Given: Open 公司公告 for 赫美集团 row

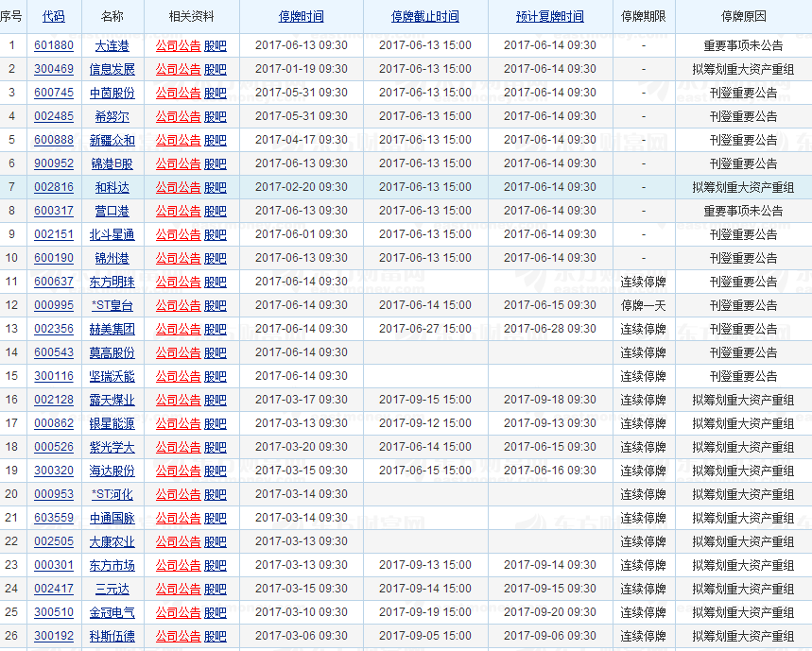Looking at the screenshot, I should pyautogui.click(x=178, y=329).
